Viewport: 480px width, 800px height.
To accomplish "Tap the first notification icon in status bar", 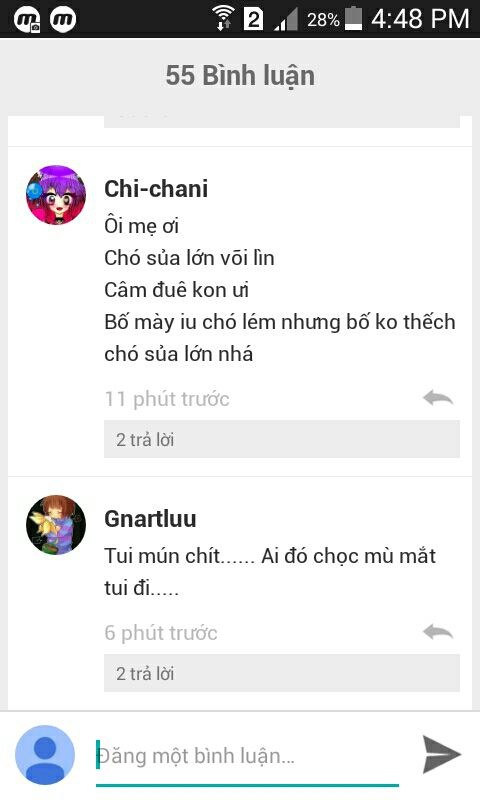I will point(28,20).
